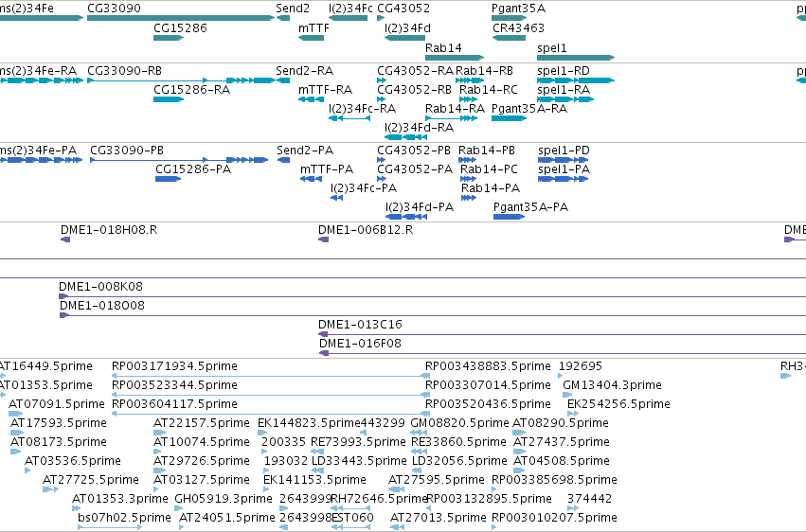Select the mTTF gene label
The height and width of the screenshot is (532, 806).
pos(313,27)
